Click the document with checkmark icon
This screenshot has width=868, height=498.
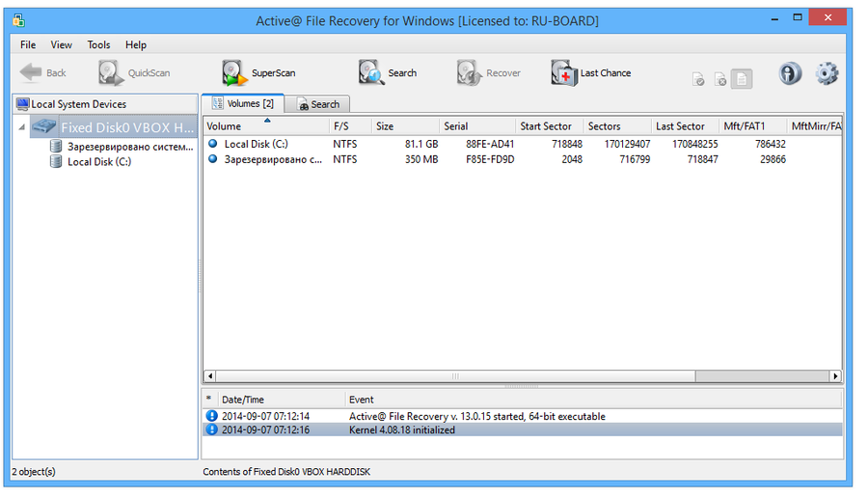click(698, 80)
